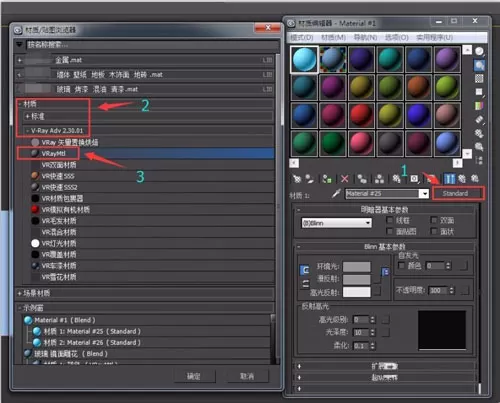Click the Make Preview icon
Viewport: 500px width, 403px height.
(x=479, y=119)
